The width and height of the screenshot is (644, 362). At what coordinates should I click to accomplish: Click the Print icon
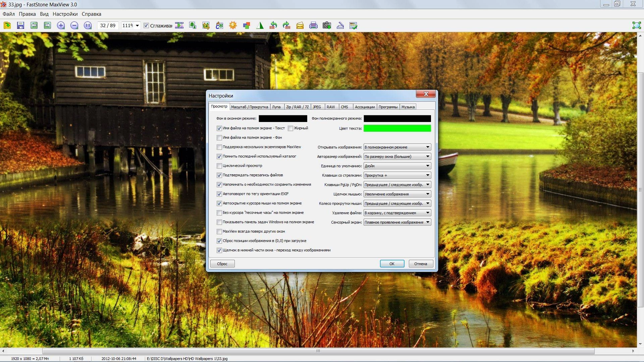click(313, 25)
